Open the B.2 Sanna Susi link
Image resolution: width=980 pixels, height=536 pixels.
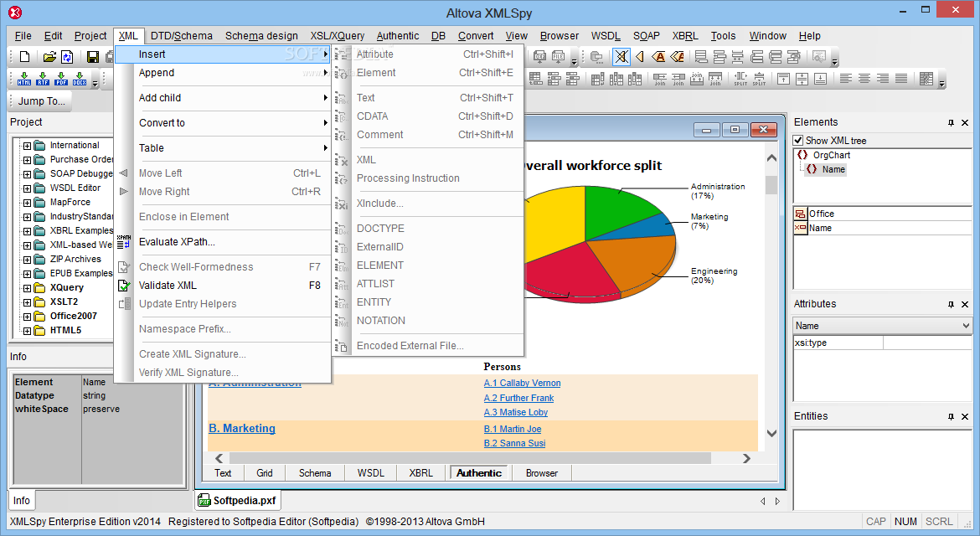click(514, 444)
